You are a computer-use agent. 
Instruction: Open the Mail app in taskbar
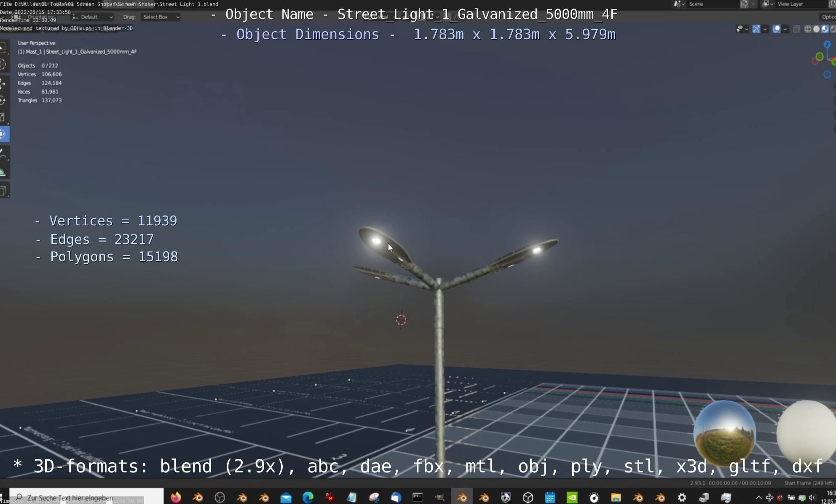pyautogui.click(x=286, y=498)
